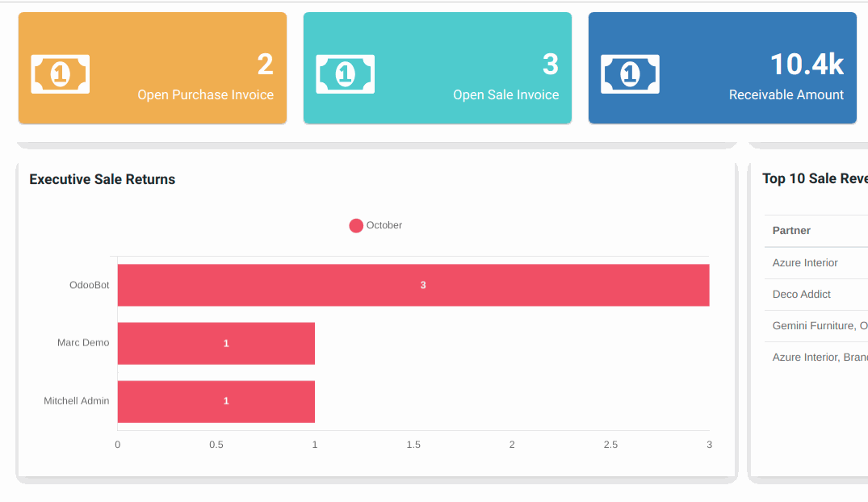
Task: Click the money icon on Receivable Amount card
Action: click(630, 74)
